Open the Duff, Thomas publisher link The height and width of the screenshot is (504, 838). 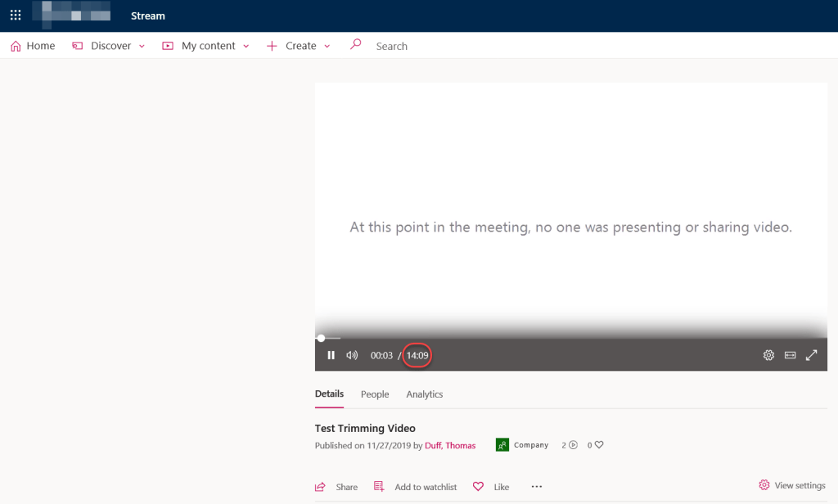[450, 445]
